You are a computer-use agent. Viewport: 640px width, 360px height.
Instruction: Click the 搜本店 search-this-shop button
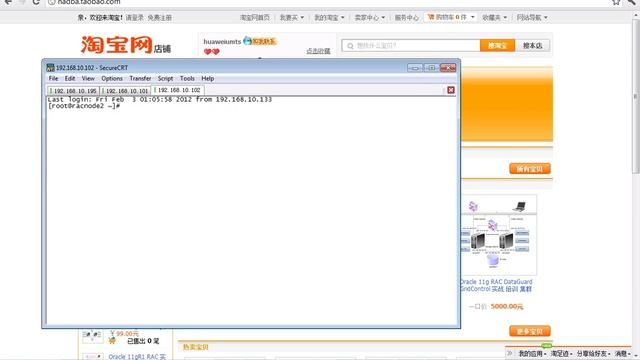[532, 45]
